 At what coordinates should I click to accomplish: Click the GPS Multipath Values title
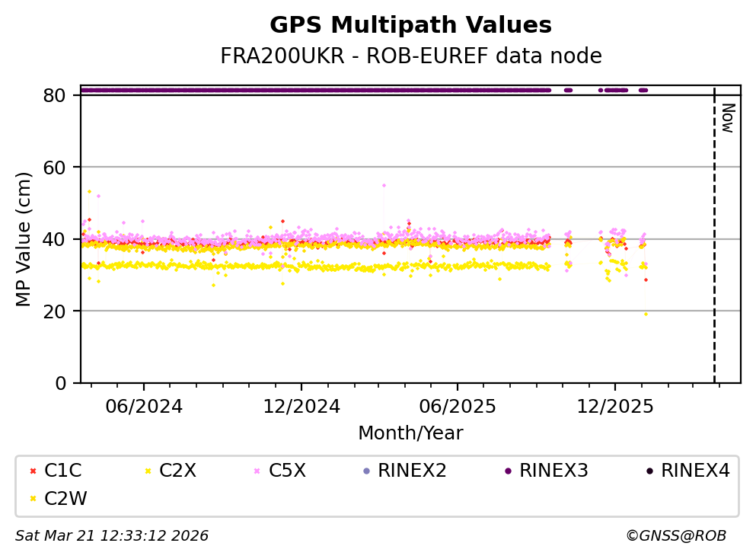point(410,26)
